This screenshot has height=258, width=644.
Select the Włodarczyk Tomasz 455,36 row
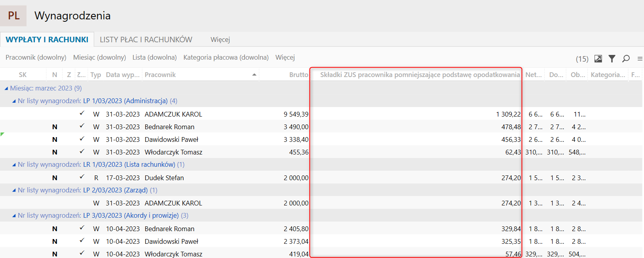point(173,152)
